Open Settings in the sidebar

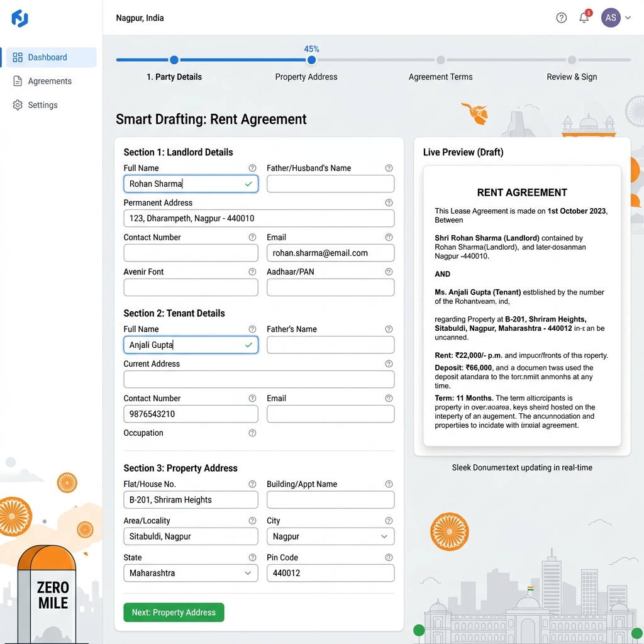pyautogui.click(x=43, y=105)
